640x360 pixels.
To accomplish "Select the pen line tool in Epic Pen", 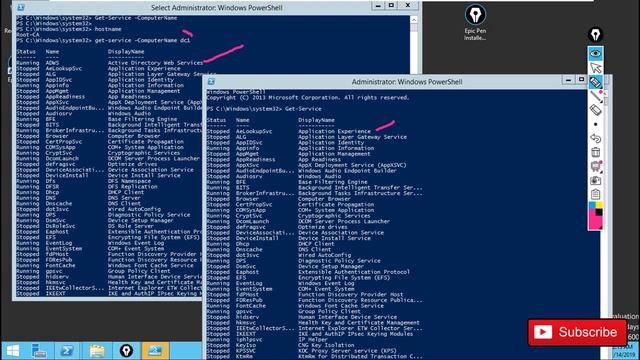I will tap(596, 96).
